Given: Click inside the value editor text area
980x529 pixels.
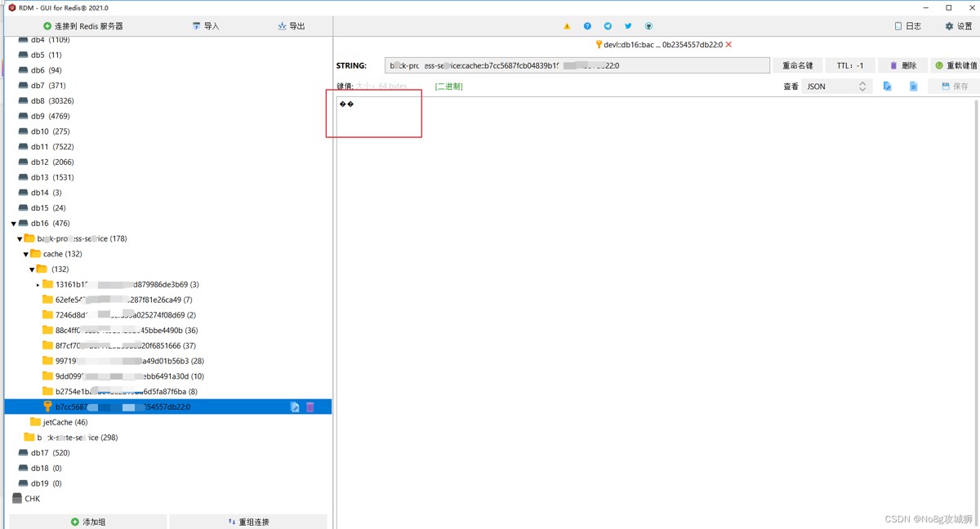Looking at the screenshot, I should pos(655,313).
